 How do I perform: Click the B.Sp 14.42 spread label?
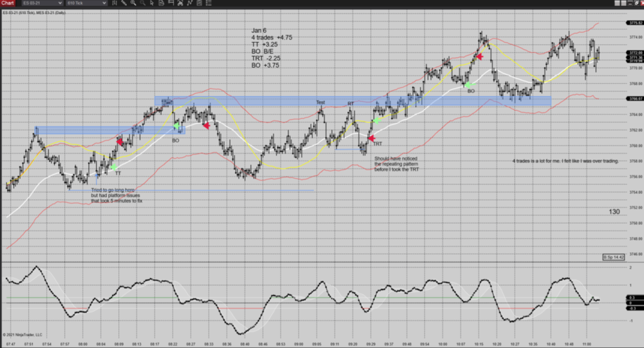coord(614,257)
